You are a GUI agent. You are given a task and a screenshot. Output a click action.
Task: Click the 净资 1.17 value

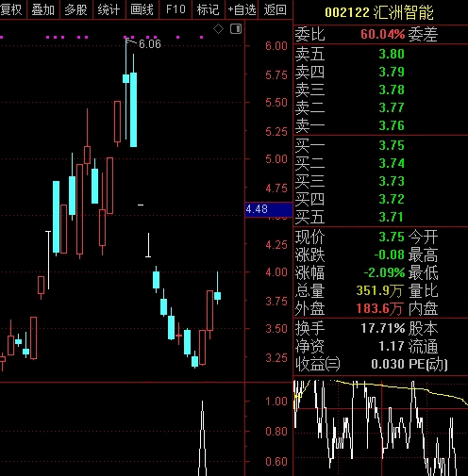392,347
